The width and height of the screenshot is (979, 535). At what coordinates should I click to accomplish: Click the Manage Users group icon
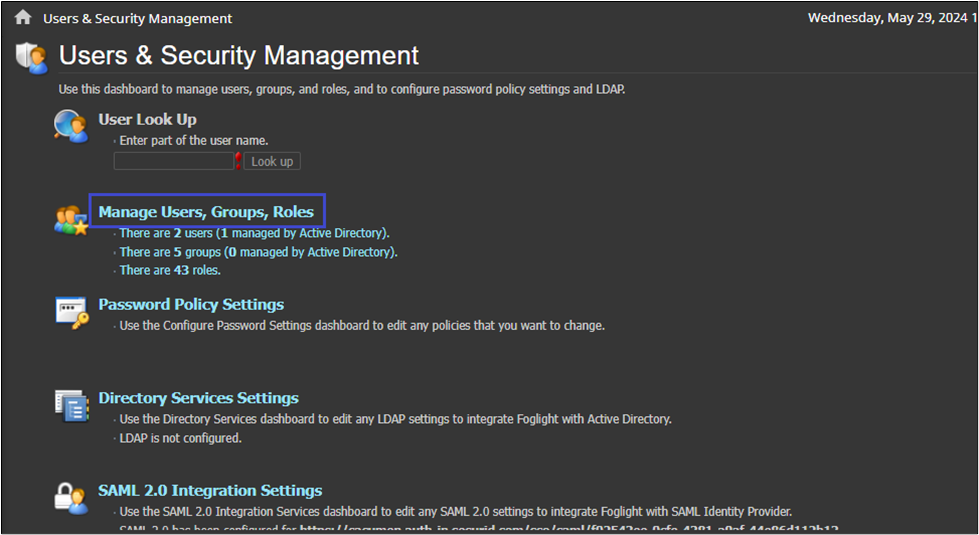click(x=71, y=219)
